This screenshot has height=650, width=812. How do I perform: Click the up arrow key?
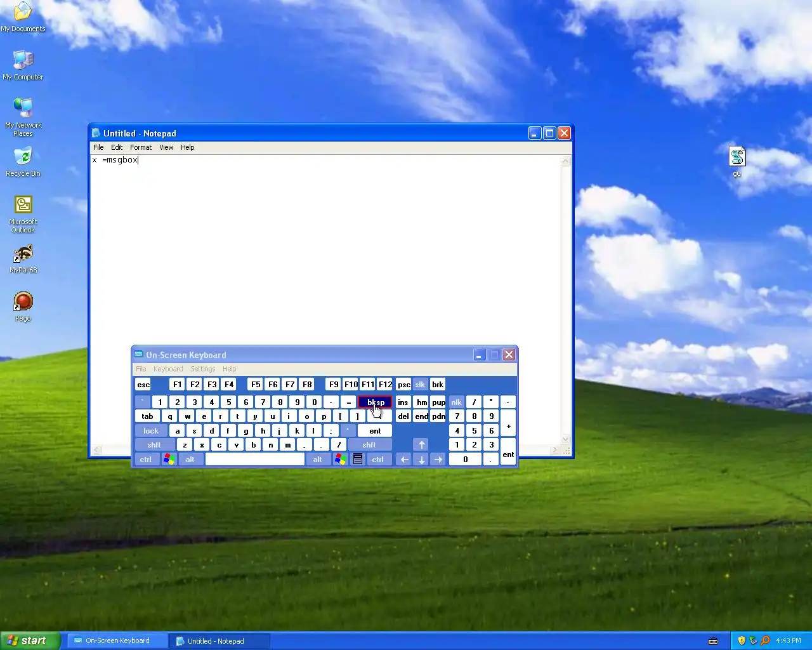[x=421, y=444]
